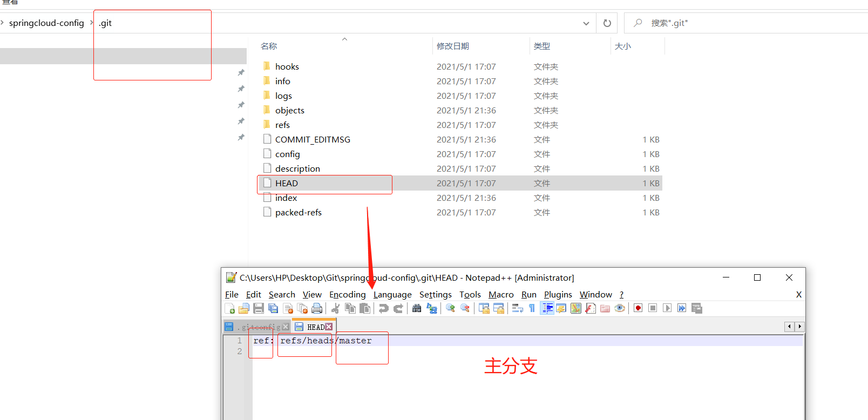Select the refs folder
Viewport: 868px width, 420px height.
click(x=282, y=125)
